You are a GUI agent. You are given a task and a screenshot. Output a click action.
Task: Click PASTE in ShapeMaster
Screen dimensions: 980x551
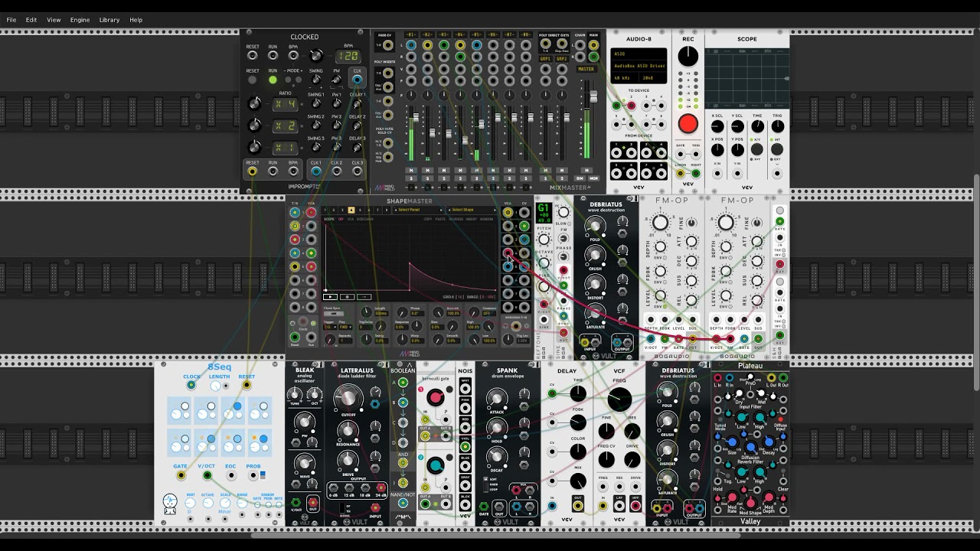click(x=441, y=219)
